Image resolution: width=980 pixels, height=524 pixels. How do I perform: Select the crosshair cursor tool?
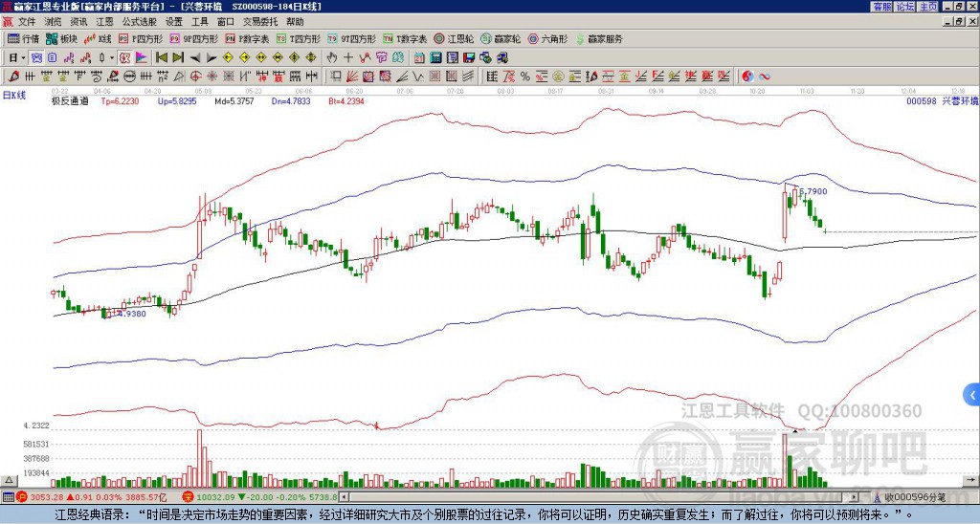point(348,57)
